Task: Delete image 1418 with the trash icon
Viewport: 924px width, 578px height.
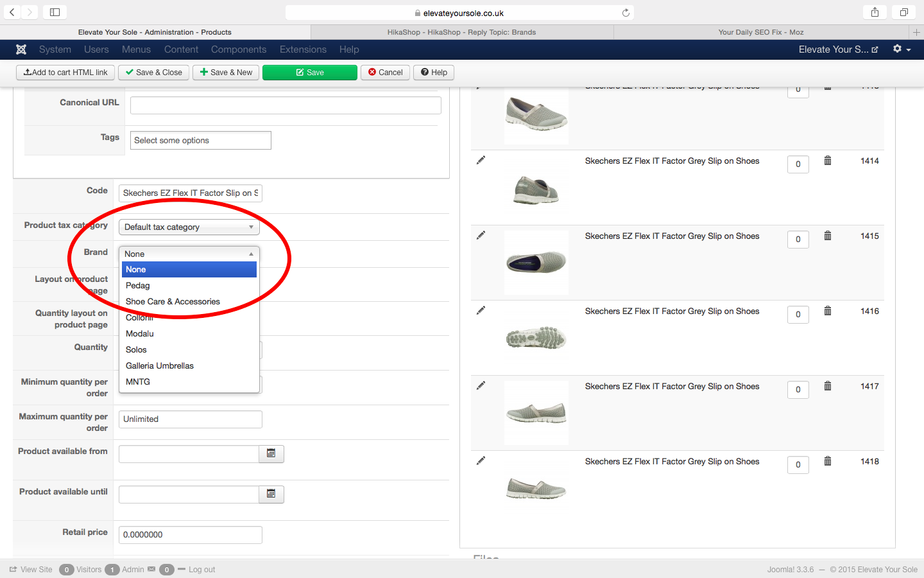Action: point(828,461)
